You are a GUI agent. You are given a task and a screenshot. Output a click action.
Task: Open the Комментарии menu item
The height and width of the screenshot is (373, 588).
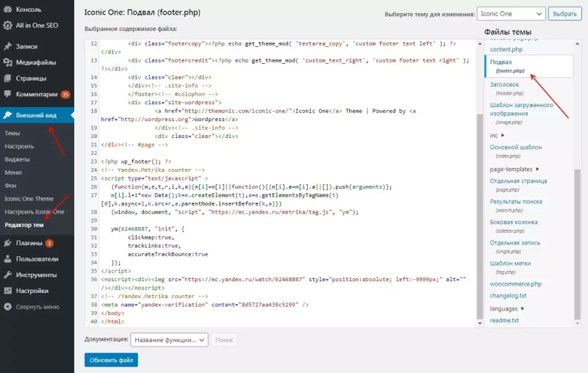coord(37,94)
